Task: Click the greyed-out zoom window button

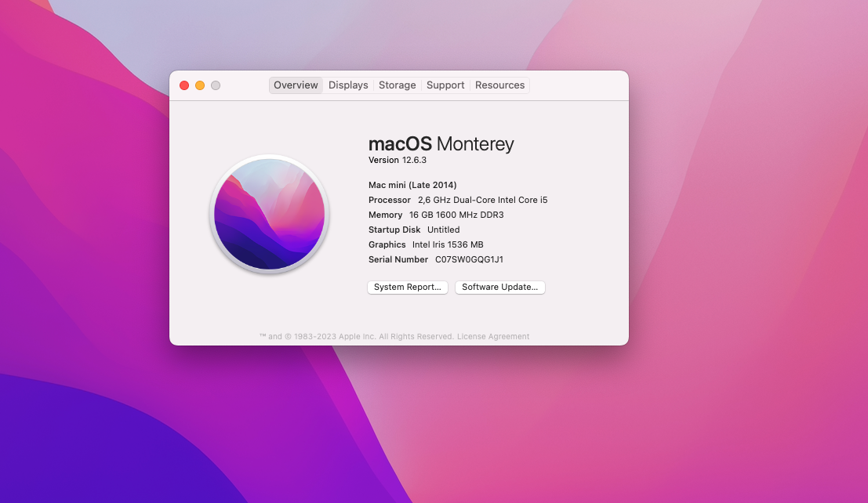Action: (x=216, y=85)
